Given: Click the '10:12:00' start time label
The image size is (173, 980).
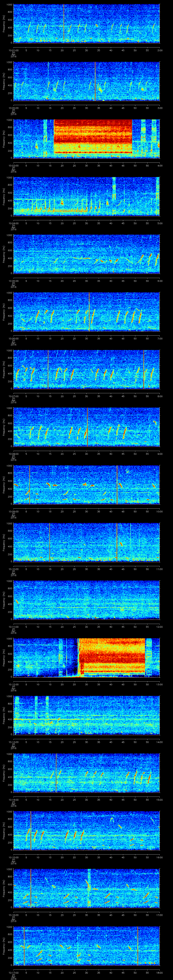Looking at the screenshot, I should (x=13, y=684).
